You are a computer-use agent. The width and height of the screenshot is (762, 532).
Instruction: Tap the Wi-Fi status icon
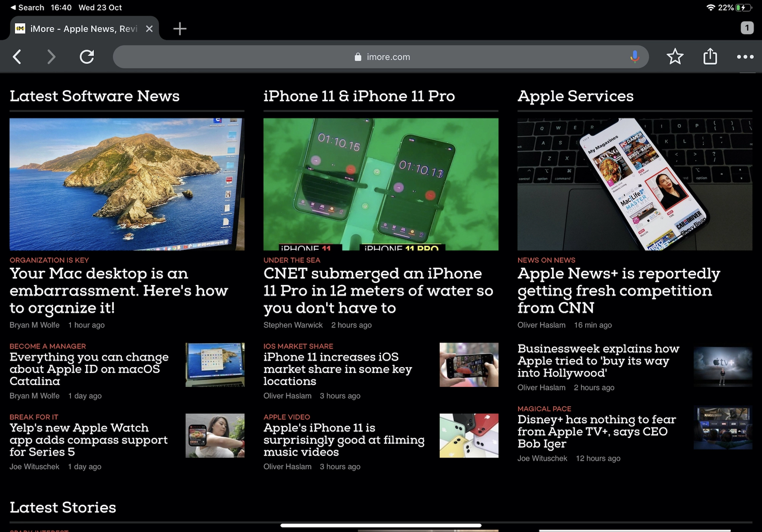tap(711, 8)
